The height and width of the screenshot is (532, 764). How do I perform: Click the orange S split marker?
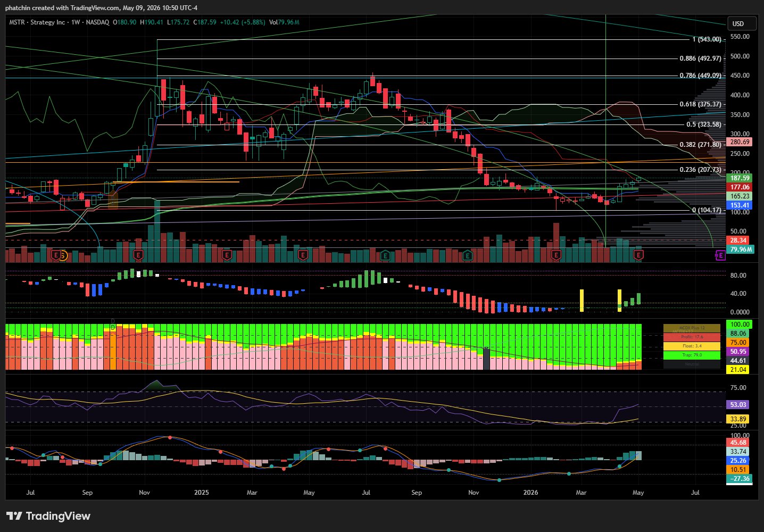[62, 256]
